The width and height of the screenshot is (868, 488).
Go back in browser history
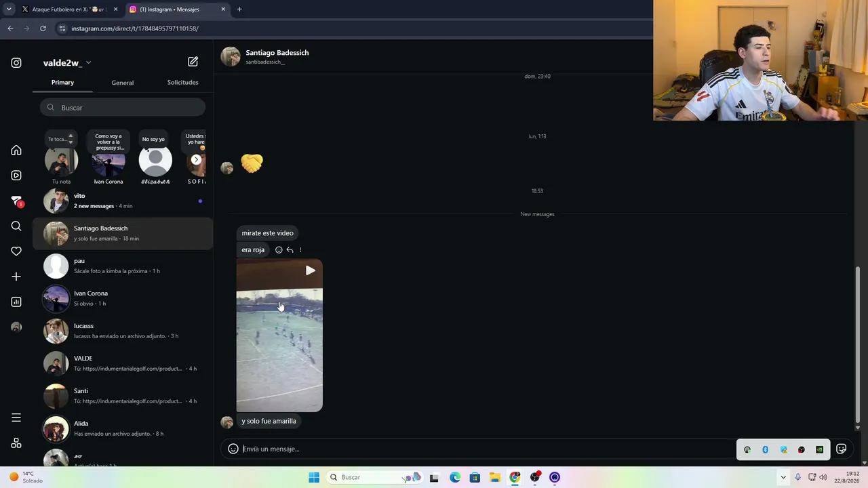pos(10,28)
